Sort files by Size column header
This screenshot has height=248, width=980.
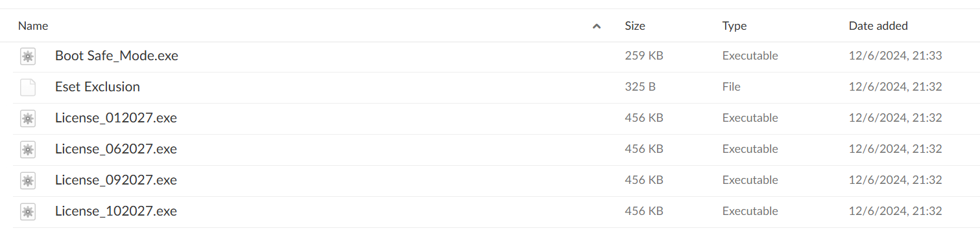click(x=635, y=26)
